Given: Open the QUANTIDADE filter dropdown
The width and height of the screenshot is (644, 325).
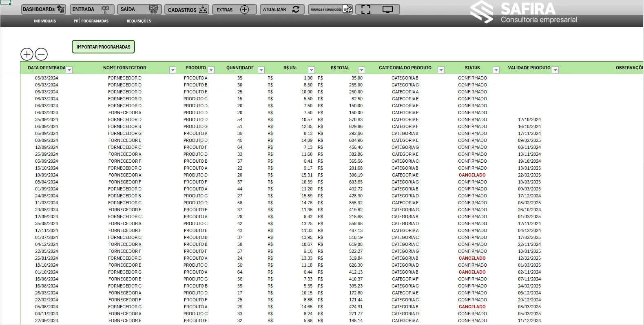Looking at the screenshot, I should pyautogui.click(x=261, y=70).
